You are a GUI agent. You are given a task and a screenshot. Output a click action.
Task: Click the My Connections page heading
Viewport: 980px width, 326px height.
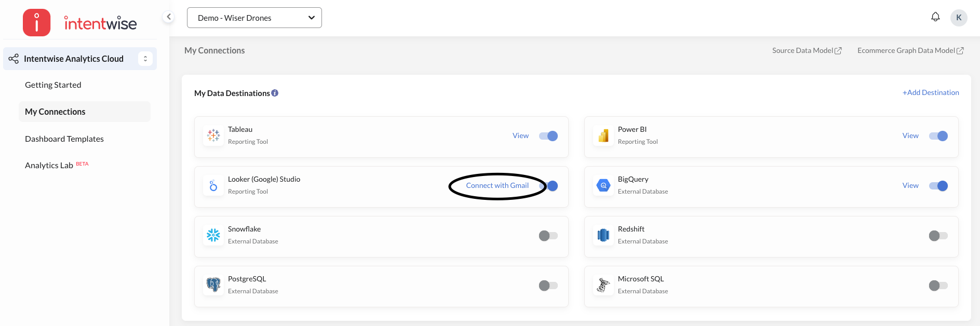pyautogui.click(x=214, y=50)
